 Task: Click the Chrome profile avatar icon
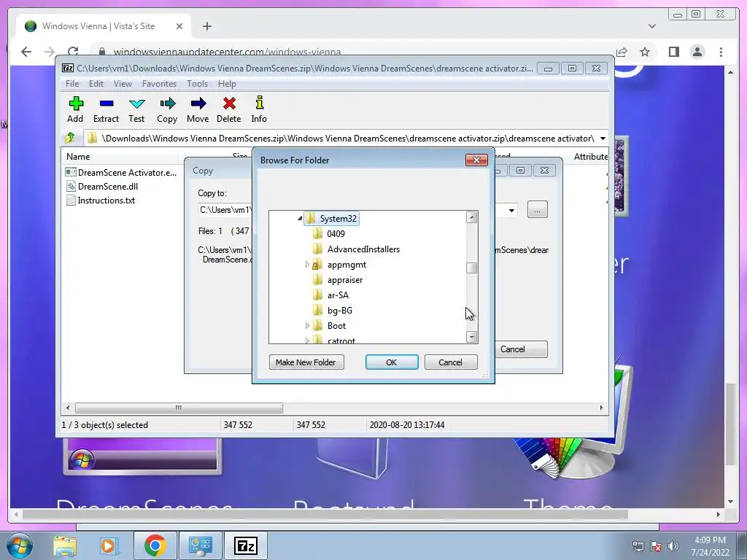click(697, 52)
